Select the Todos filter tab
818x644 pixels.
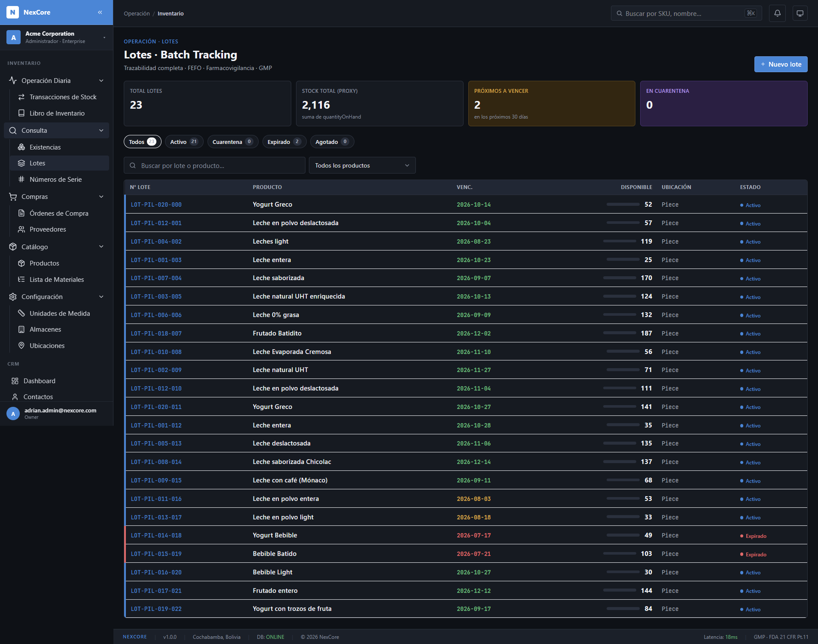143,142
